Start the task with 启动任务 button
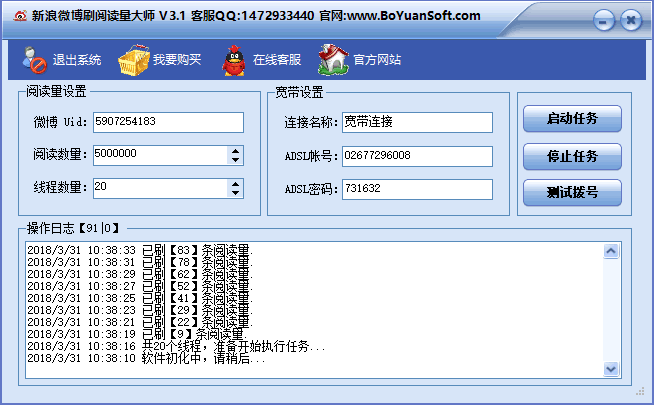 coord(572,119)
